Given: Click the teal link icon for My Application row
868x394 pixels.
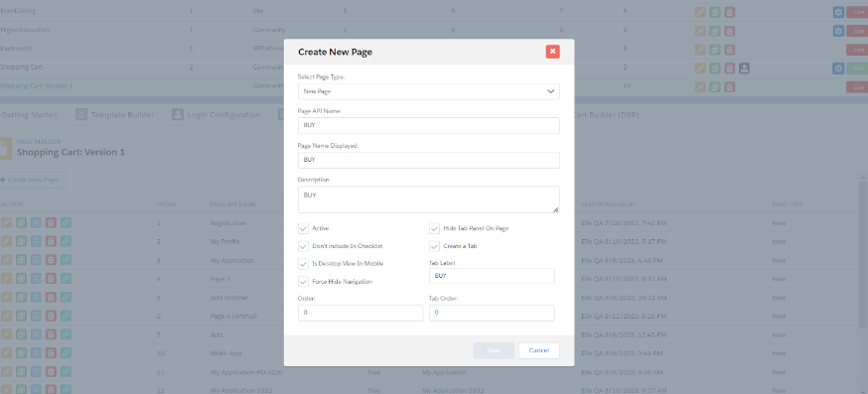Looking at the screenshot, I should (x=66, y=260).
